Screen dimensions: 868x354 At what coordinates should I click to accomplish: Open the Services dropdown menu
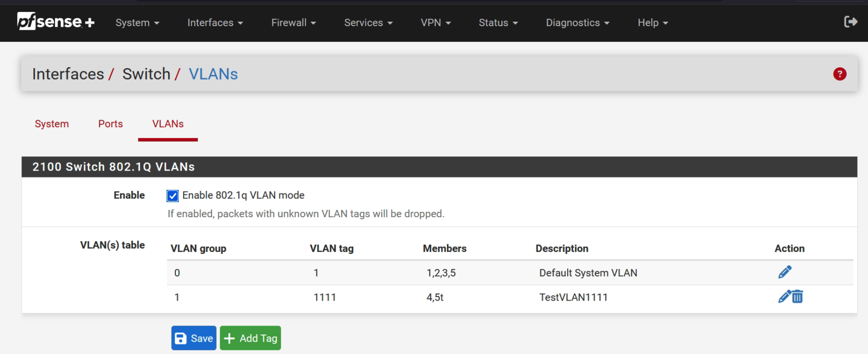coord(368,22)
